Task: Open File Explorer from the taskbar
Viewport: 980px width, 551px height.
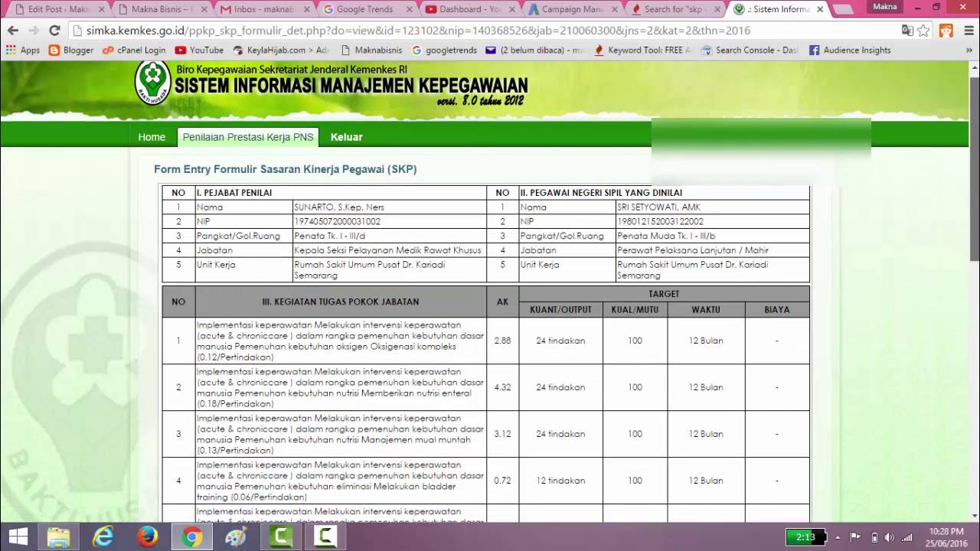Action: 59,536
